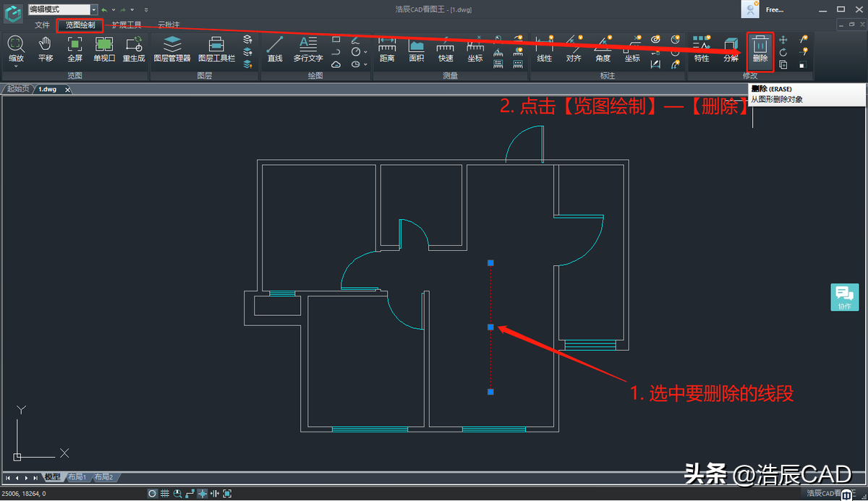The height and width of the screenshot is (501, 868).
Task: Click the 分解 explode tool
Action: point(731,48)
